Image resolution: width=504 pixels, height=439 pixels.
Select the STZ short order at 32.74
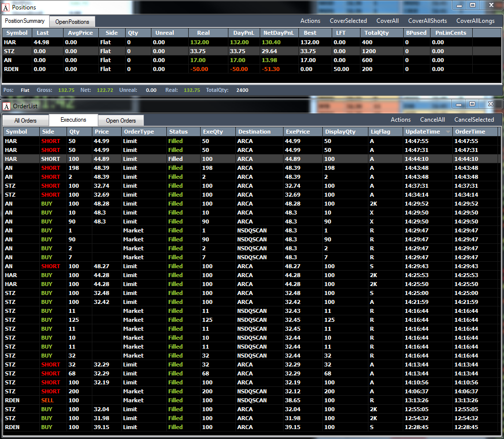coord(252,186)
